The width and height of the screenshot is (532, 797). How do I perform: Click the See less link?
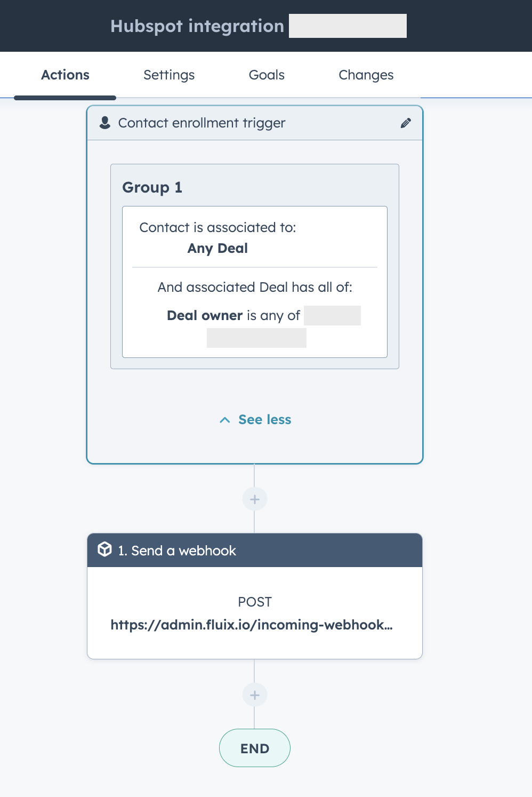pyautogui.click(x=265, y=420)
